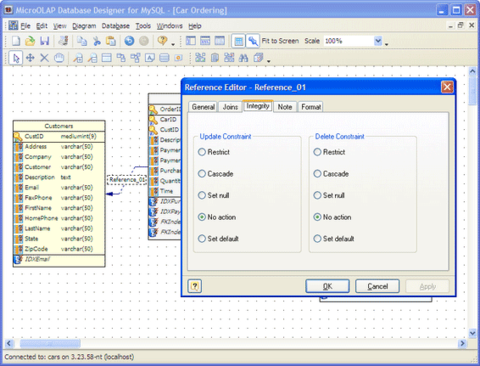This screenshot has width=480, height=366.
Task: Open the Database menu
Action: [115, 26]
